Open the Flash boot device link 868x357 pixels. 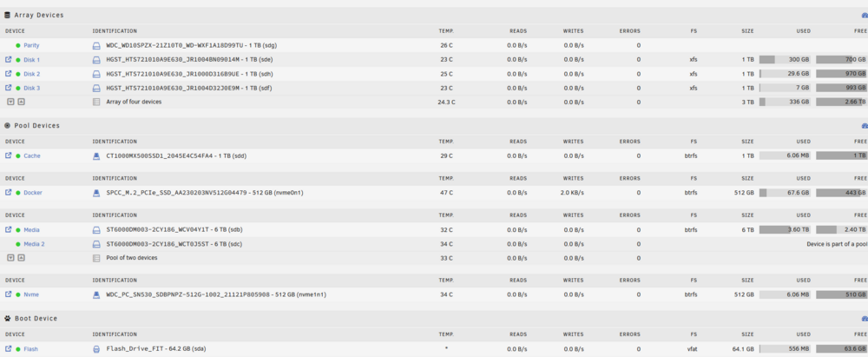[x=31, y=349]
